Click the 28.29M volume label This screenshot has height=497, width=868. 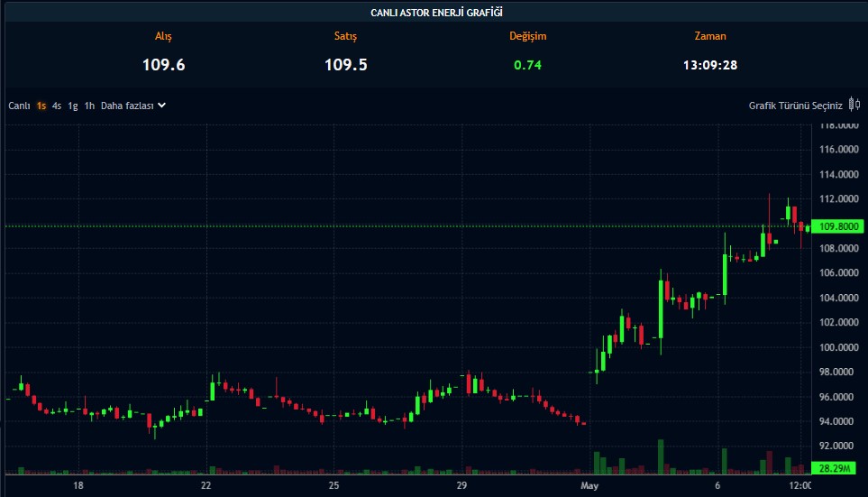836,467
